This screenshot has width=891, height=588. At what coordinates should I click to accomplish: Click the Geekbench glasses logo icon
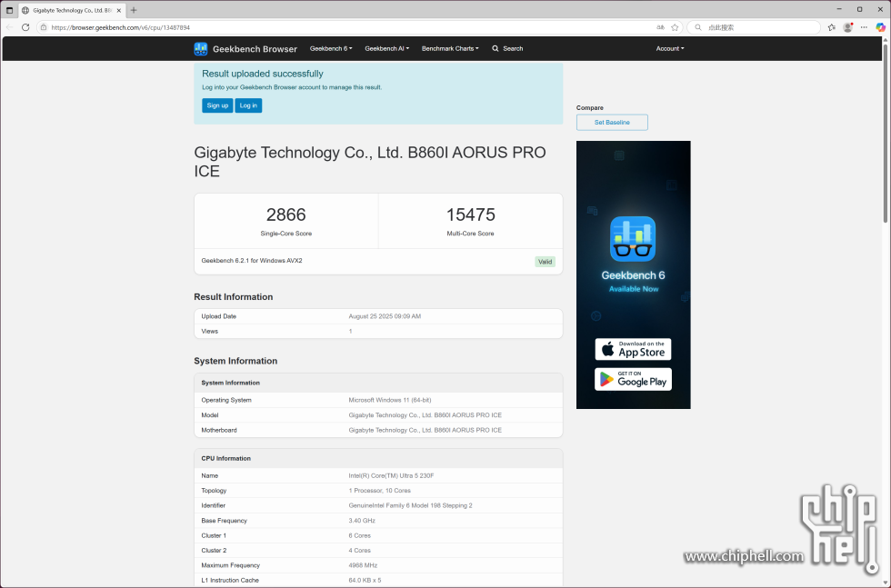pyautogui.click(x=201, y=49)
